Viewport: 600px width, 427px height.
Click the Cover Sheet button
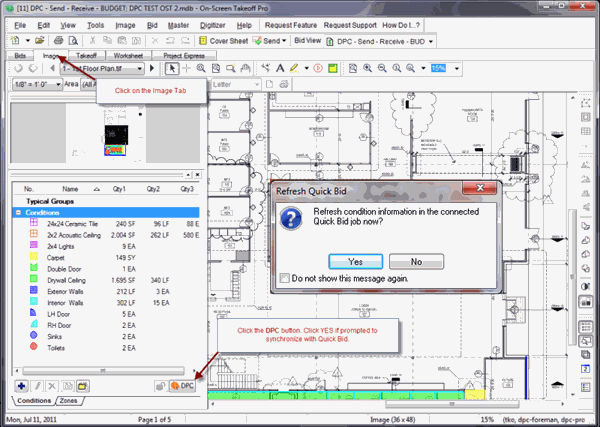pyautogui.click(x=224, y=41)
